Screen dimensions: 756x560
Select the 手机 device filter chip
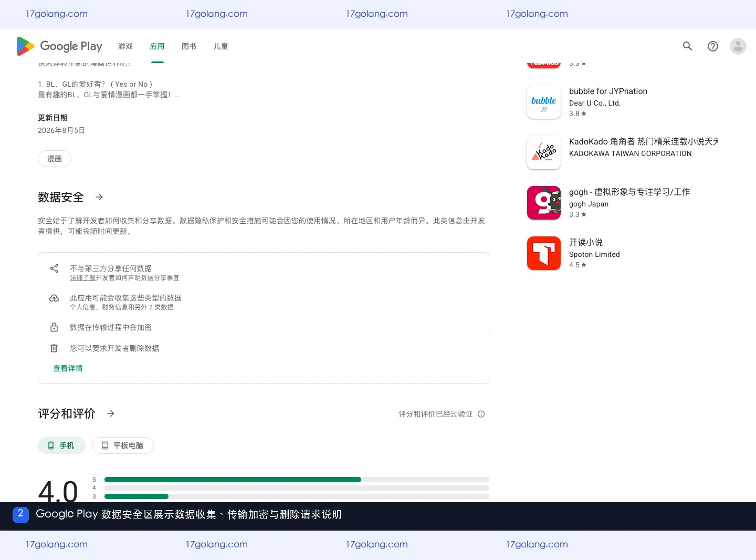click(61, 445)
